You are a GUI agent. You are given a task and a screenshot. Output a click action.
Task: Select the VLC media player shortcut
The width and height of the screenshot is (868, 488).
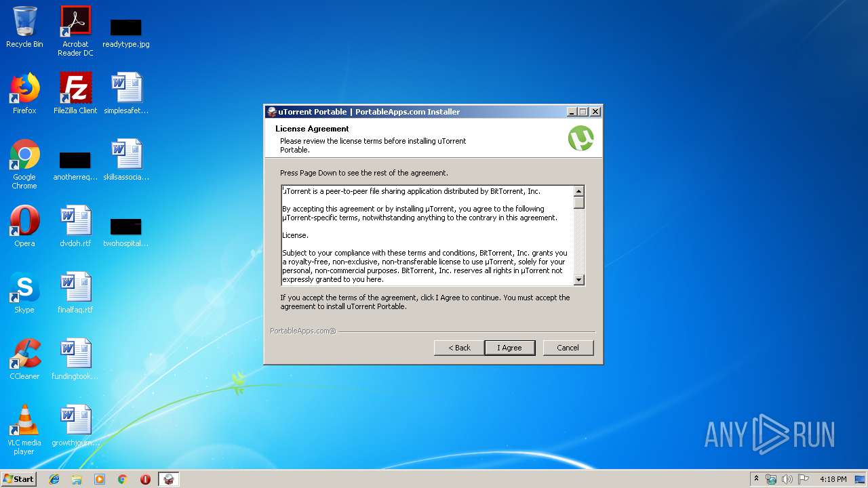[24, 430]
